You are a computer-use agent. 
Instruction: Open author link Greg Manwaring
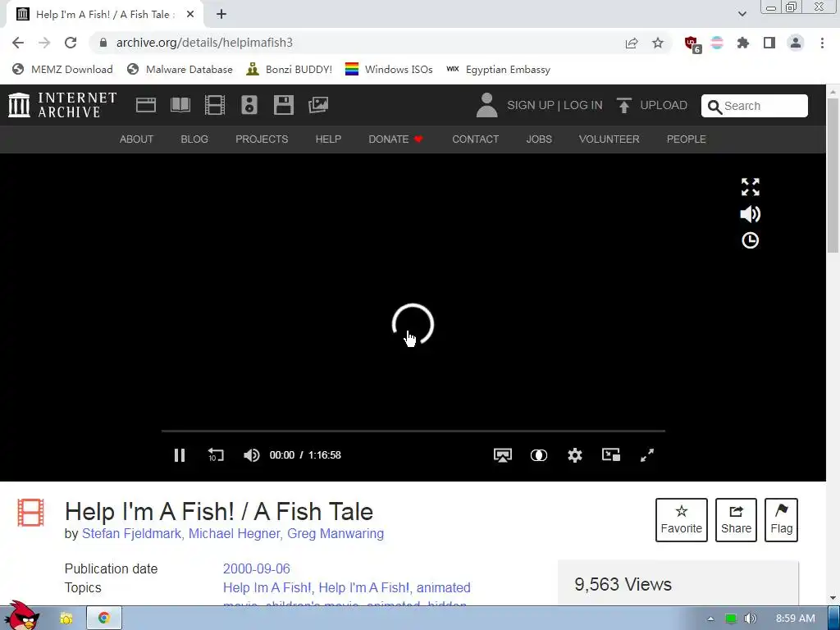coord(336,533)
